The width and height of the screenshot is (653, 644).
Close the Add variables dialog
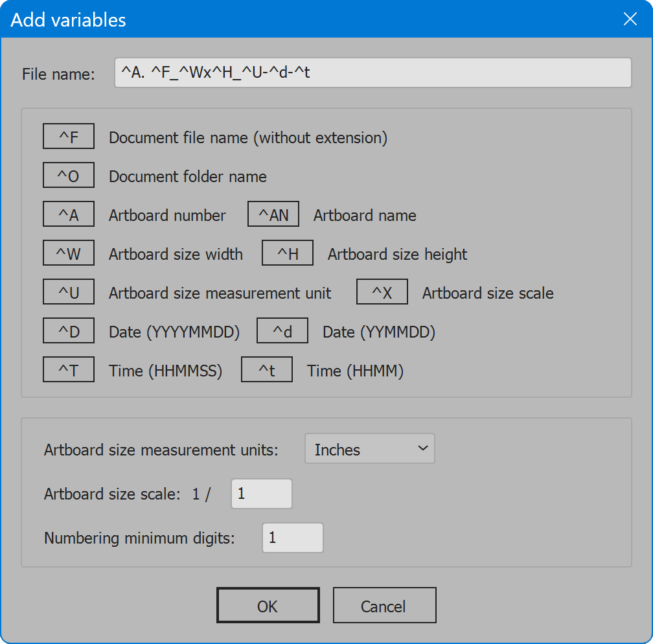630,19
